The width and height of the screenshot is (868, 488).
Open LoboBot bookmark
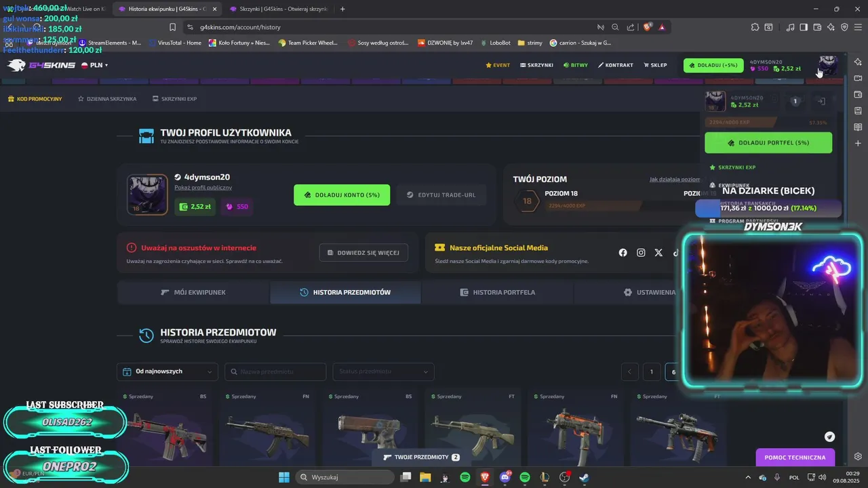[495, 43]
